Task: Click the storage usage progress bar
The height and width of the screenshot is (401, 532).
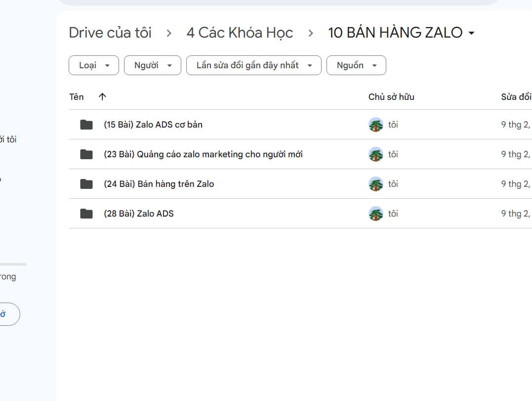Action: point(13,264)
